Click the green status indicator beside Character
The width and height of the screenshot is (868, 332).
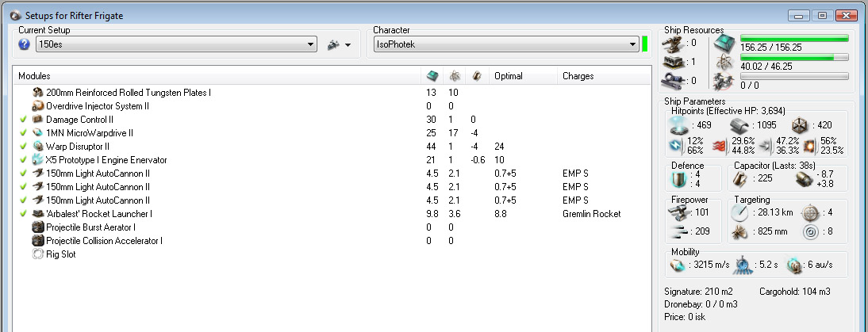point(644,44)
